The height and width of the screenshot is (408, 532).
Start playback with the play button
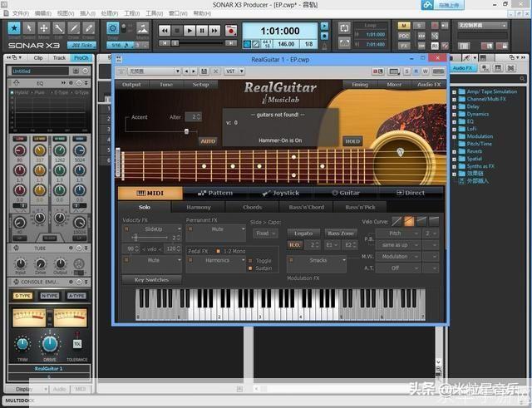[x=190, y=31]
